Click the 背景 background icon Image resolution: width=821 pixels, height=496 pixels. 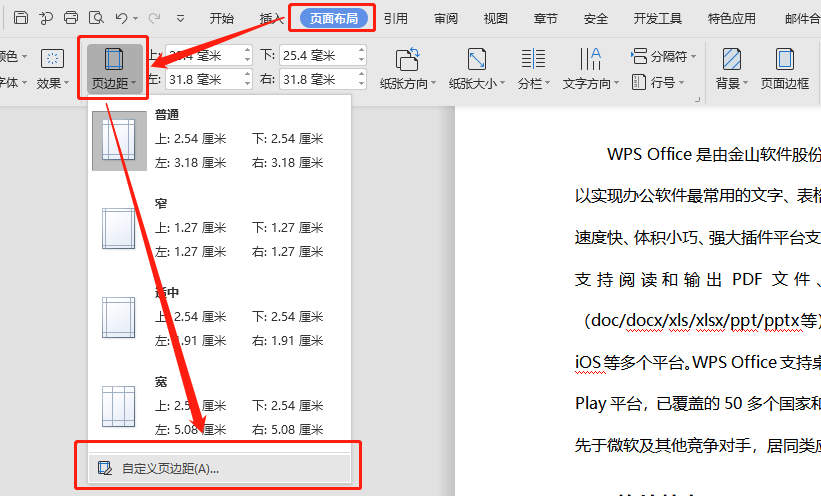tap(731, 59)
